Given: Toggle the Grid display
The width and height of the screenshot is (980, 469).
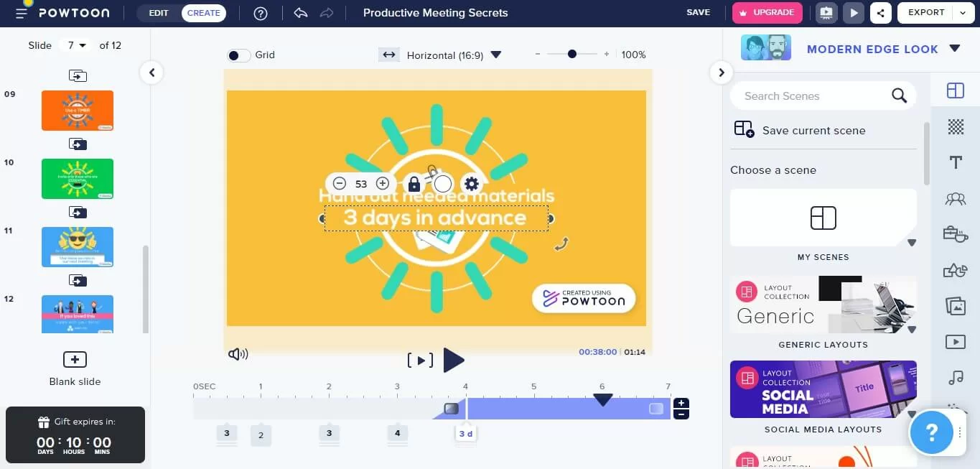Looking at the screenshot, I should [x=238, y=55].
